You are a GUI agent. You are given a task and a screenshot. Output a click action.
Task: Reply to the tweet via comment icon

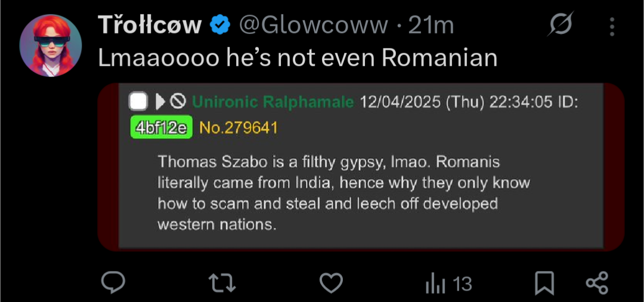point(113,283)
